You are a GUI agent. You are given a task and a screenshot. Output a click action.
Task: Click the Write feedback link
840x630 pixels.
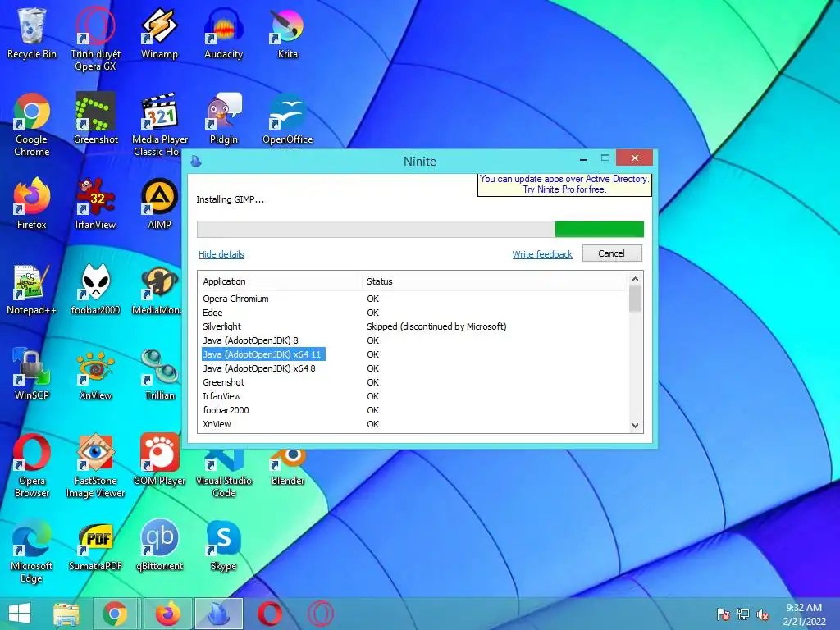click(x=542, y=254)
